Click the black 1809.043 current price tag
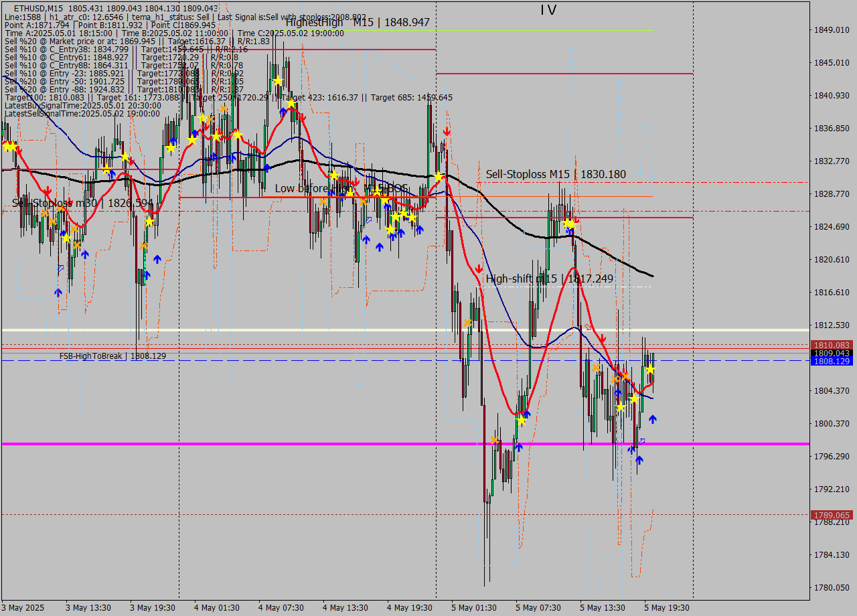The image size is (857, 616). pos(832,353)
